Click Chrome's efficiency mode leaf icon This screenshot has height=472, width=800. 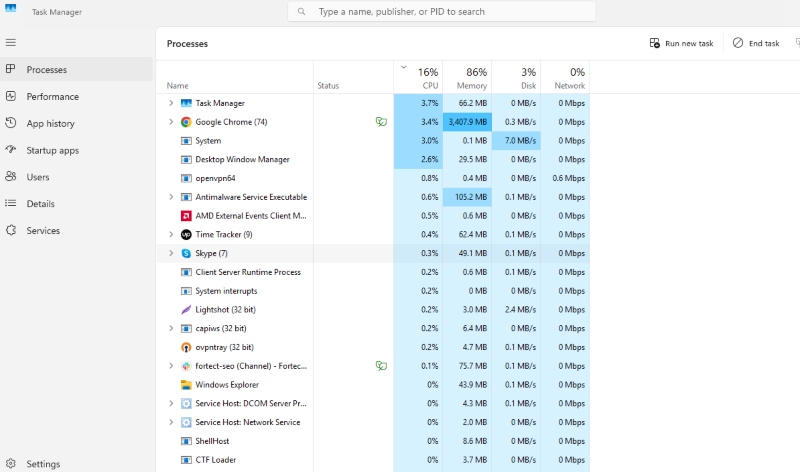[381, 122]
